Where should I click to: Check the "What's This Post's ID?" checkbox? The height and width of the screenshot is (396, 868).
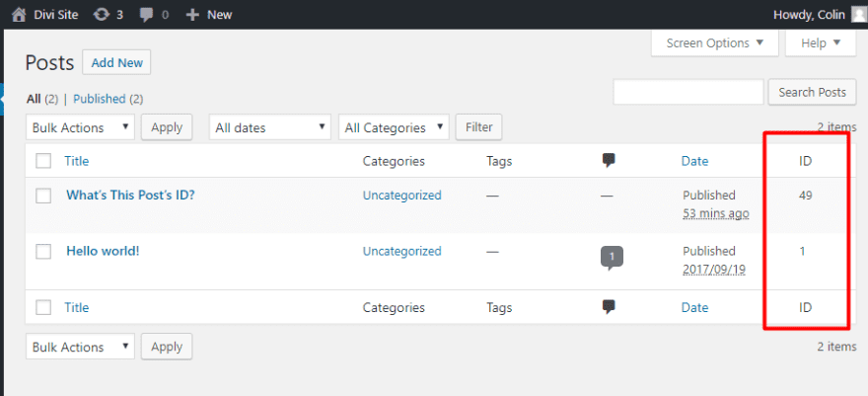tap(43, 196)
